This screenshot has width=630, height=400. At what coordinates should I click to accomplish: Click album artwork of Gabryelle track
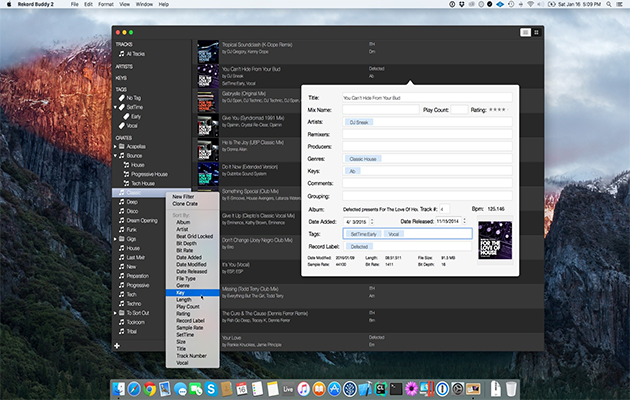(207, 99)
